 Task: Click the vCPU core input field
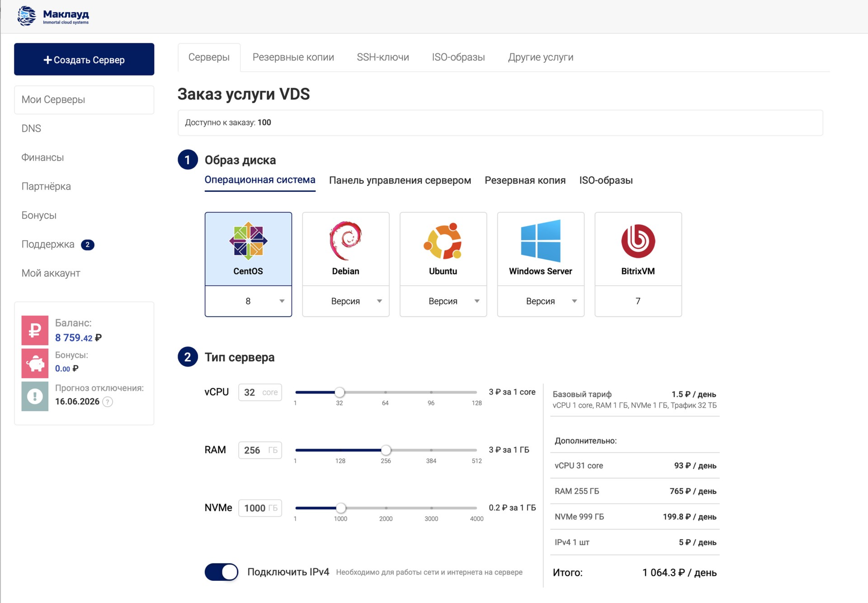click(x=260, y=392)
